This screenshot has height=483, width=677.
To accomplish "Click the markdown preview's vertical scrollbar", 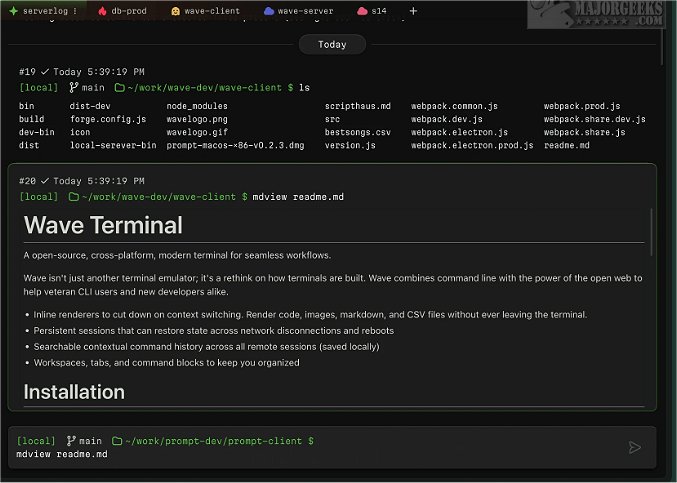I will (x=653, y=235).
